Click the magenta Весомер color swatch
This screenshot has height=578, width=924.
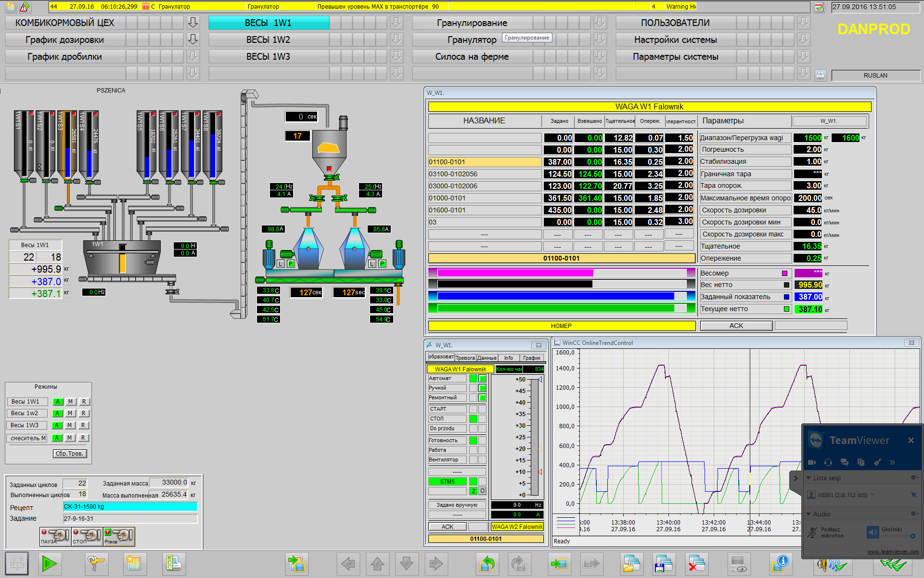(785, 274)
